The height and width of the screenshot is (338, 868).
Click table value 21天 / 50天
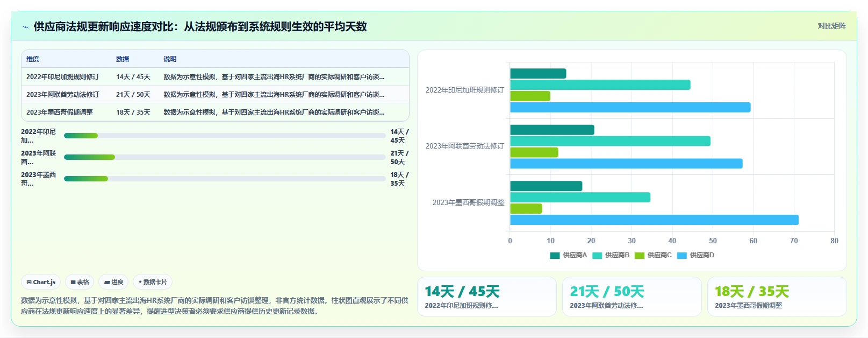(x=133, y=95)
